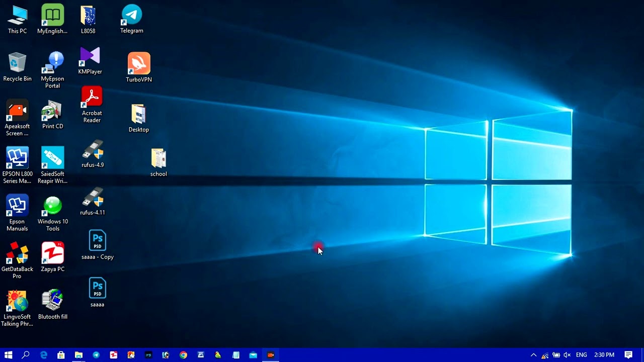644x362 pixels.
Task: Select the L8058 folder icon
Action: tap(88, 20)
